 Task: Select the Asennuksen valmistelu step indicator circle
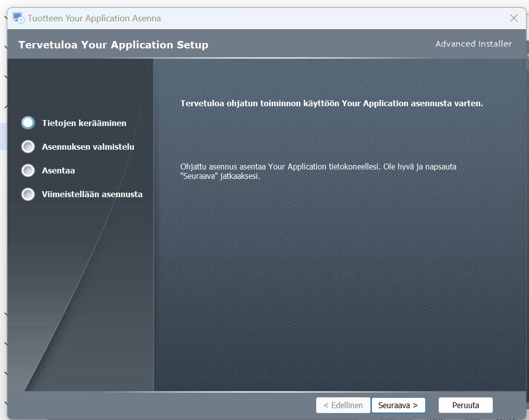pos(28,147)
